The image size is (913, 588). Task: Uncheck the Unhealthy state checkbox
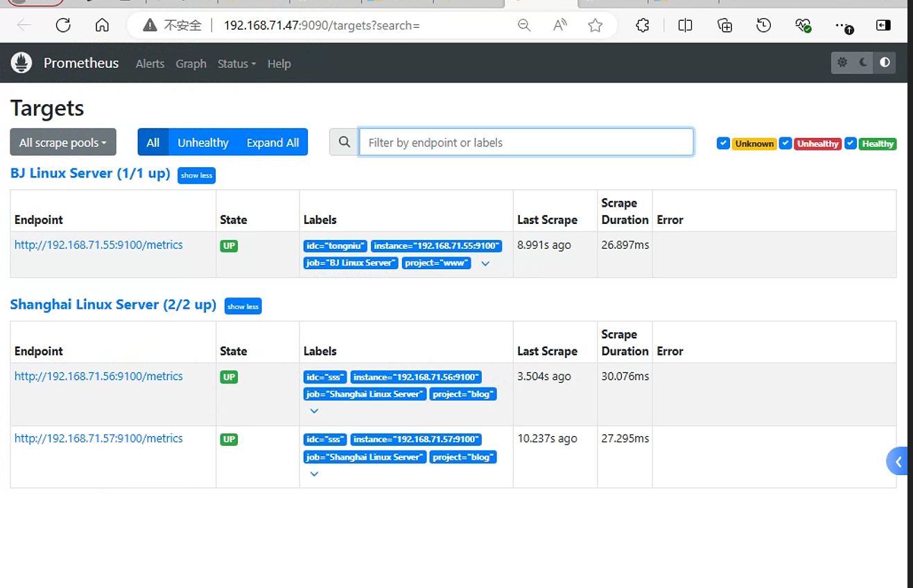(785, 143)
